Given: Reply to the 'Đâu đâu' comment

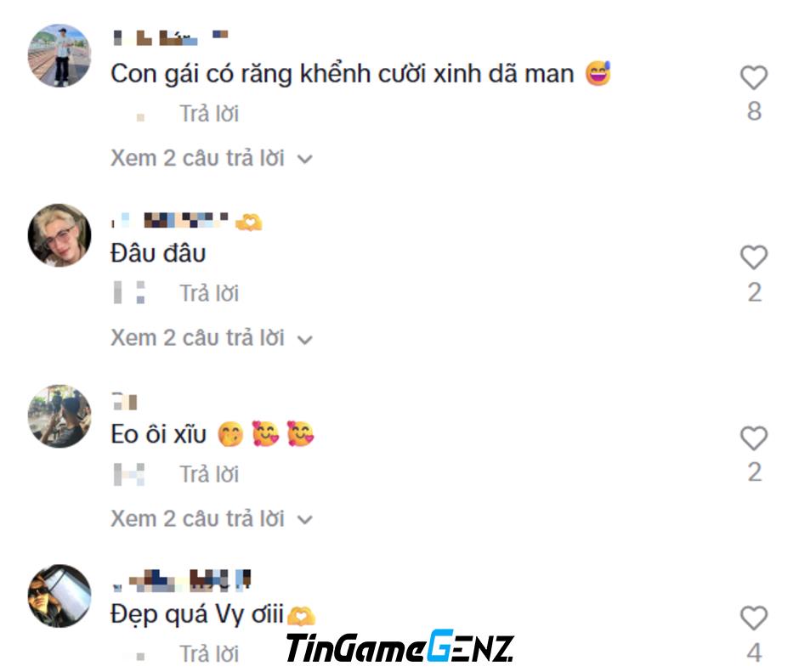Looking at the screenshot, I should click(209, 293).
